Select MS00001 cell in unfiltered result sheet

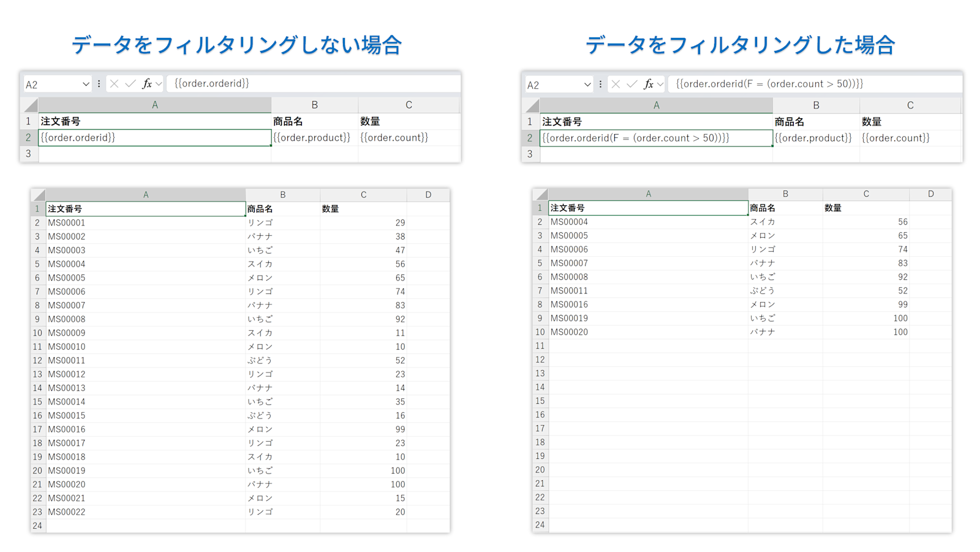tap(146, 223)
